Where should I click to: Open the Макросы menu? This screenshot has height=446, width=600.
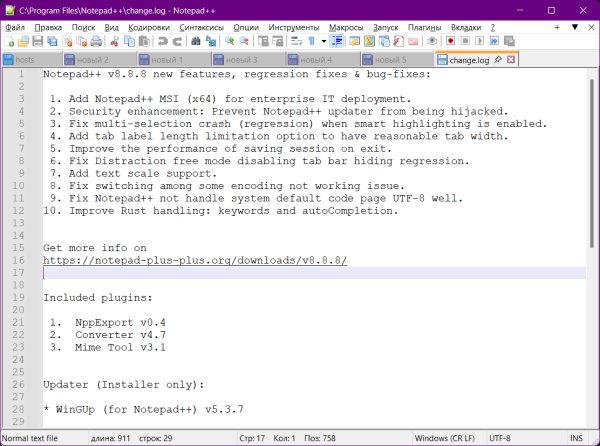pyautogui.click(x=346, y=28)
